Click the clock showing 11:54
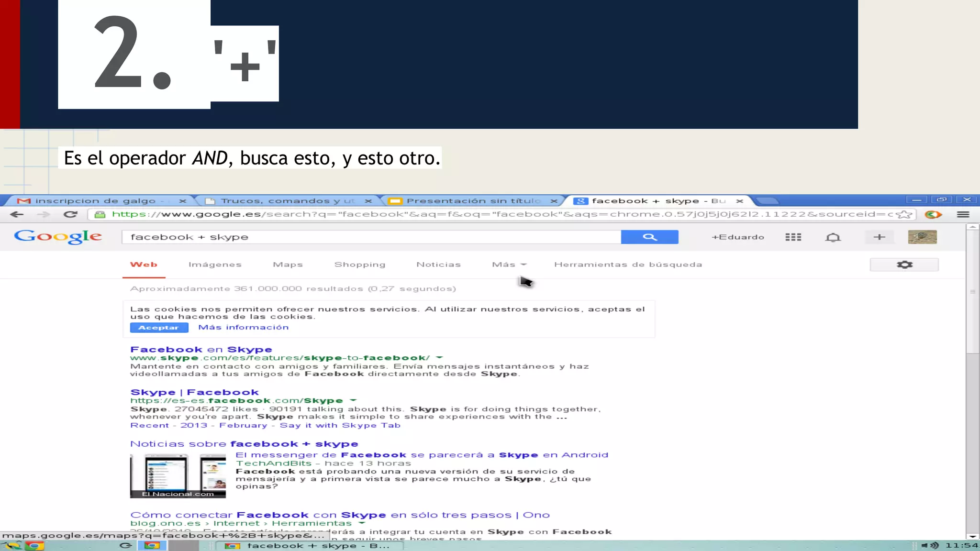 [x=962, y=545]
